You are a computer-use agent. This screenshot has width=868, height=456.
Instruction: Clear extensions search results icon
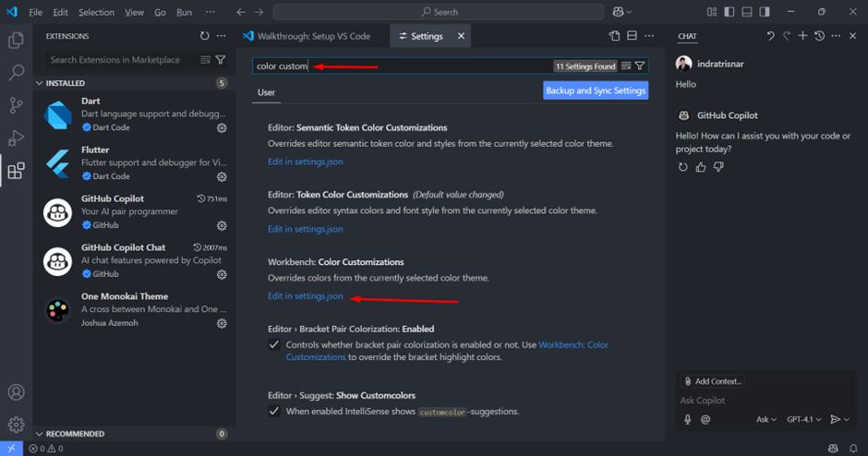coord(205,60)
